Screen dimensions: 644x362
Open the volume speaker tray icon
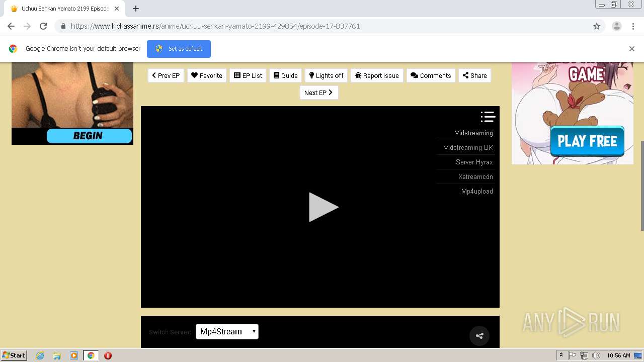(x=596, y=355)
